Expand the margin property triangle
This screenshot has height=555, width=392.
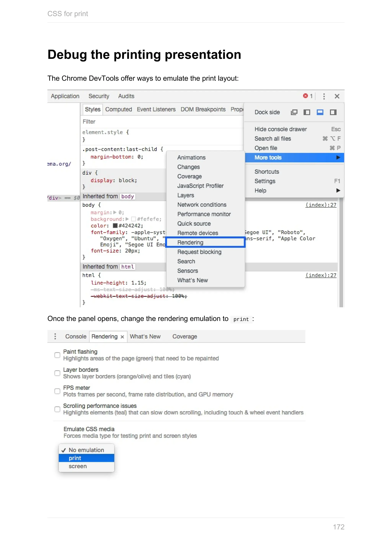pos(115,212)
